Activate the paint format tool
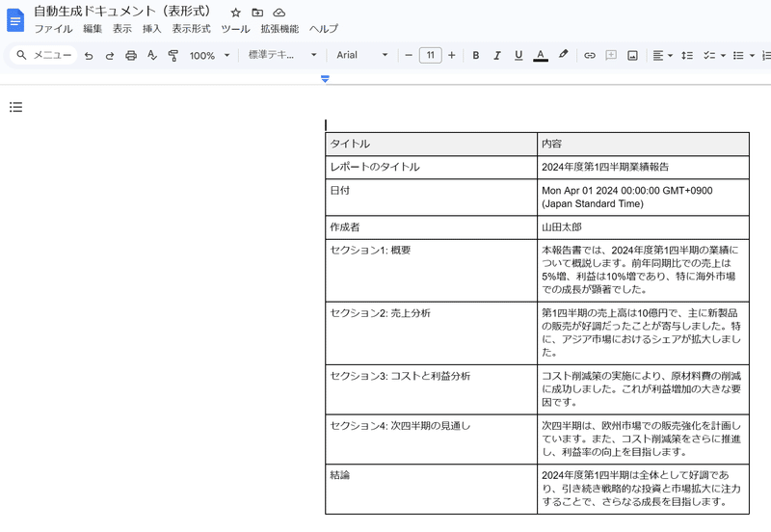The image size is (771, 532). [173, 56]
